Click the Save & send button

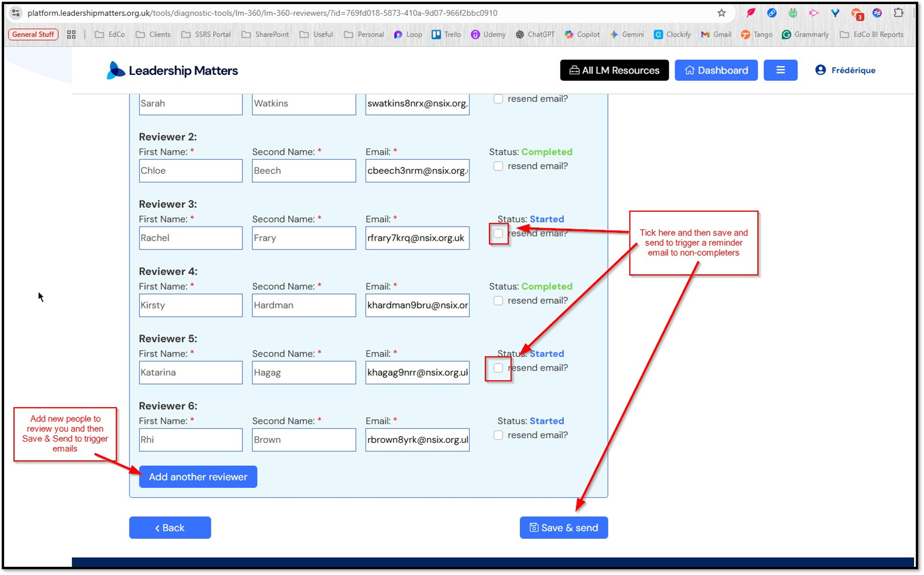(x=564, y=528)
